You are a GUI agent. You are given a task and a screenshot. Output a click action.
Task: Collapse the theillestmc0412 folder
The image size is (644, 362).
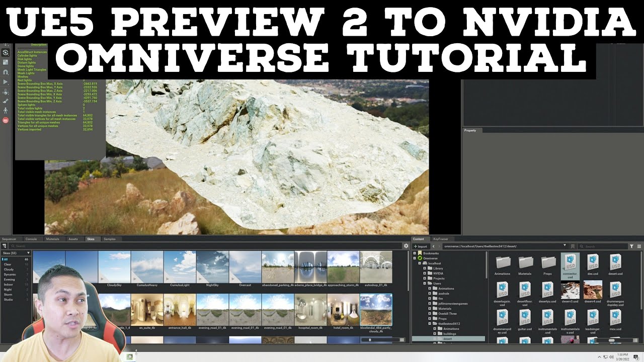click(430, 324)
